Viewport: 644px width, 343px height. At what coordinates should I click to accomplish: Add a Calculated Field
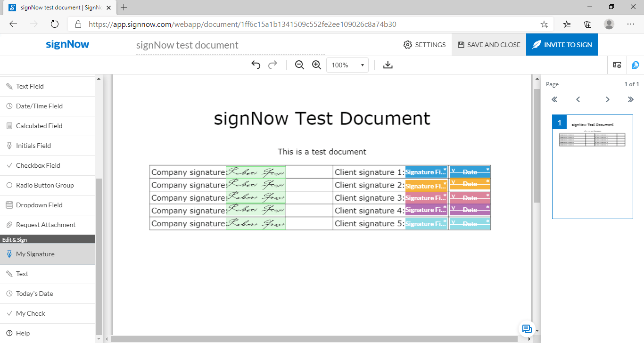click(47, 126)
